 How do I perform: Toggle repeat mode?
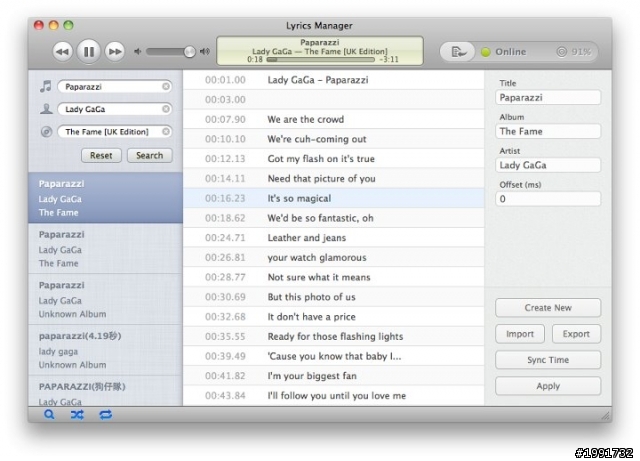(105, 415)
